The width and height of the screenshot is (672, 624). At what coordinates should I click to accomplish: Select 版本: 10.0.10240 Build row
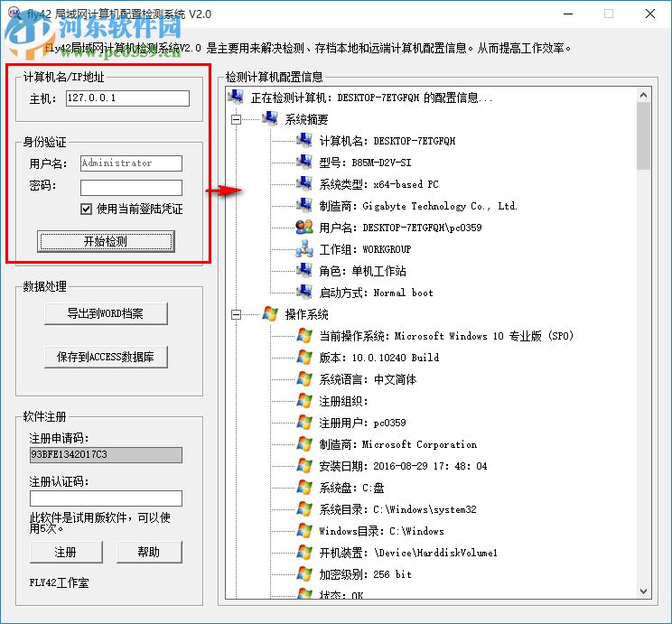378,358
